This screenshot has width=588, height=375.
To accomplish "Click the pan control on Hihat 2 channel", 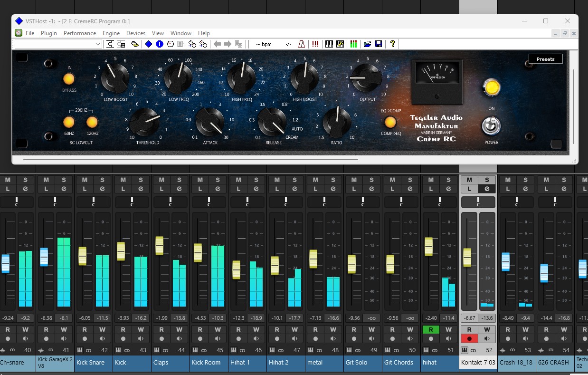I will point(286,202).
